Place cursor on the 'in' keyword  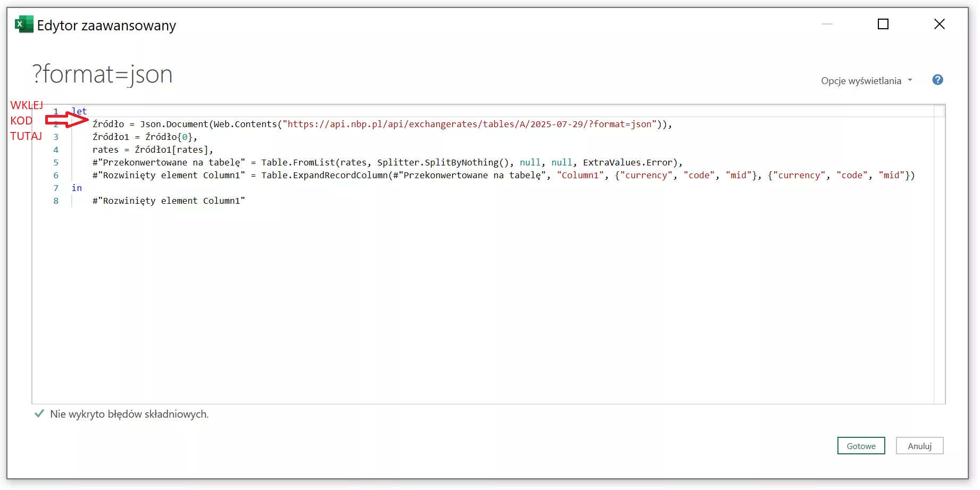click(77, 188)
